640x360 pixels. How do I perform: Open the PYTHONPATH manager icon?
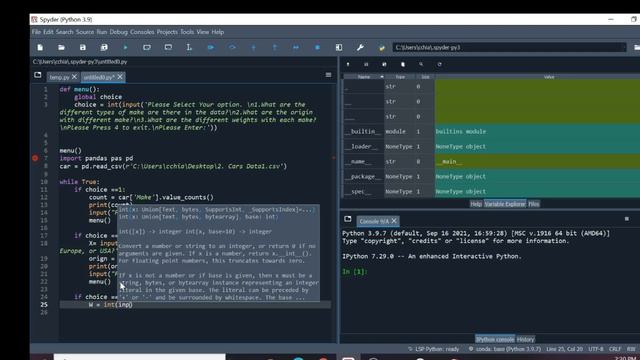[382, 48]
